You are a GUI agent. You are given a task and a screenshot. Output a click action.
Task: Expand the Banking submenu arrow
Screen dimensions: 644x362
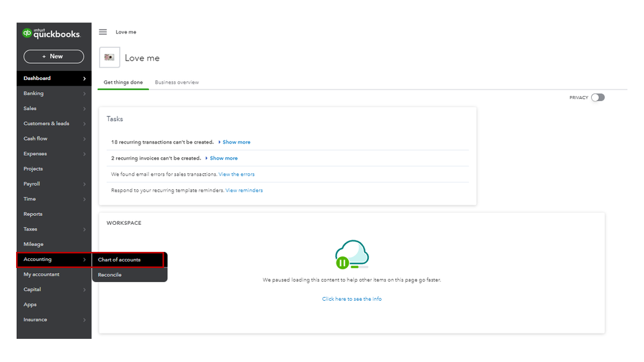pos(84,93)
